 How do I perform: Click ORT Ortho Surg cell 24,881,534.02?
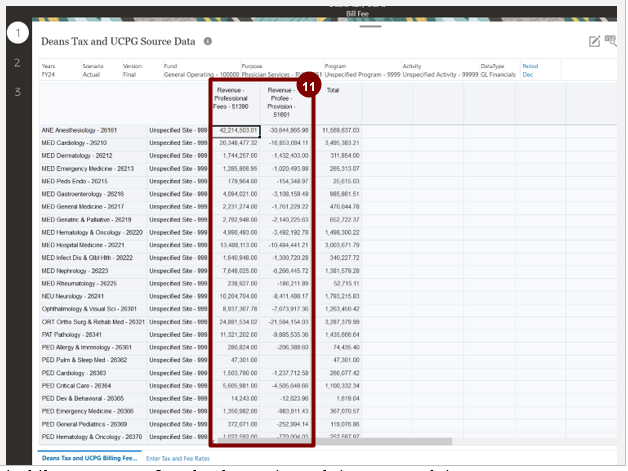pyautogui.click(x=236, y=322)
